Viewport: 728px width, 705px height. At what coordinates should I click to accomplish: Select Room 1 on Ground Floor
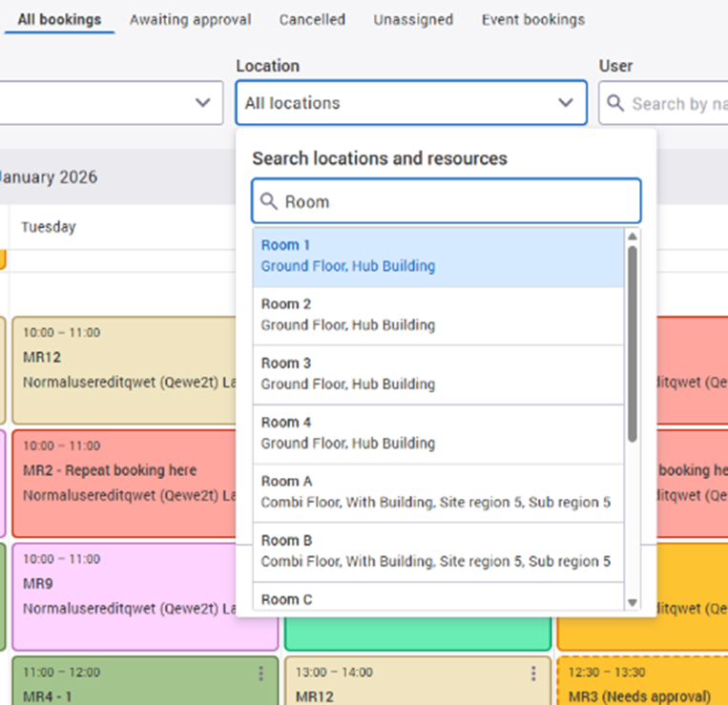(x=439, y=256)
